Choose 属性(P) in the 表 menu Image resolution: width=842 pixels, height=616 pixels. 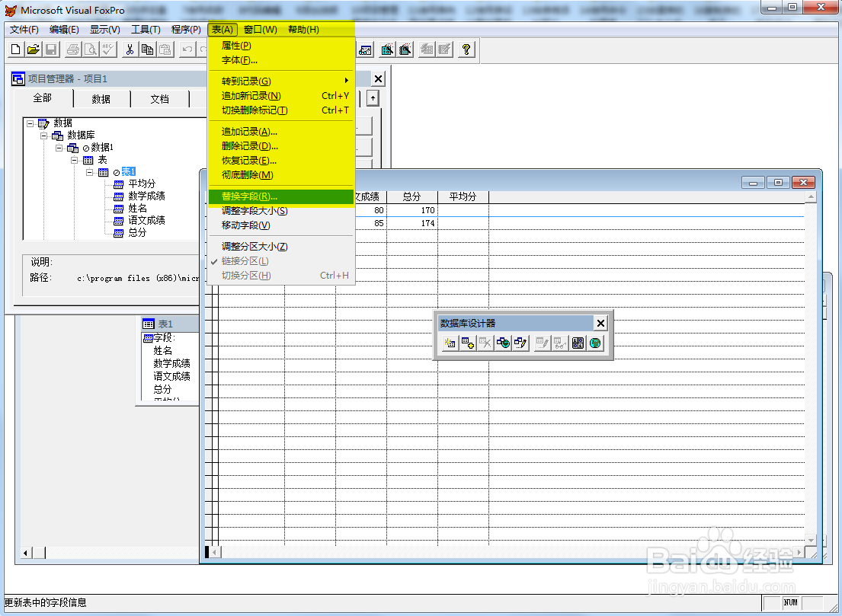281,46
